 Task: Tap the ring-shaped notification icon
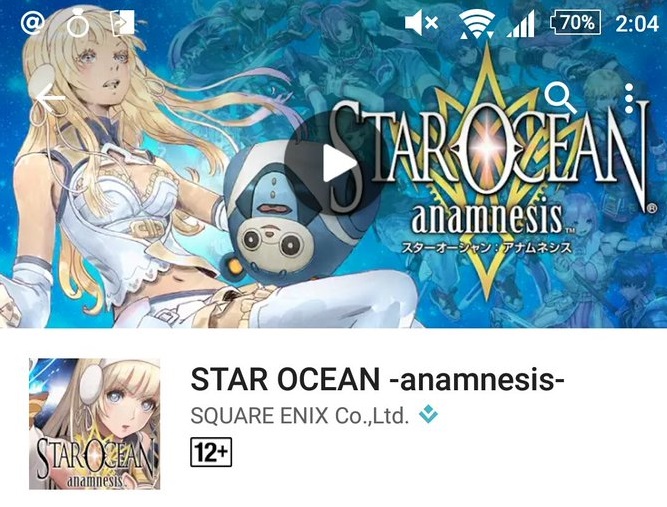pyautogui.click(x=78, y=23)
